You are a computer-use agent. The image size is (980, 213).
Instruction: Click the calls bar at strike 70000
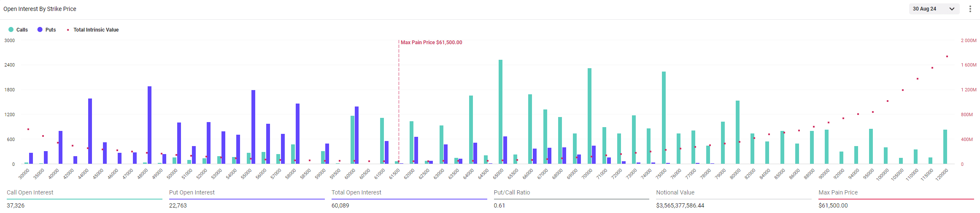[589, 116]
